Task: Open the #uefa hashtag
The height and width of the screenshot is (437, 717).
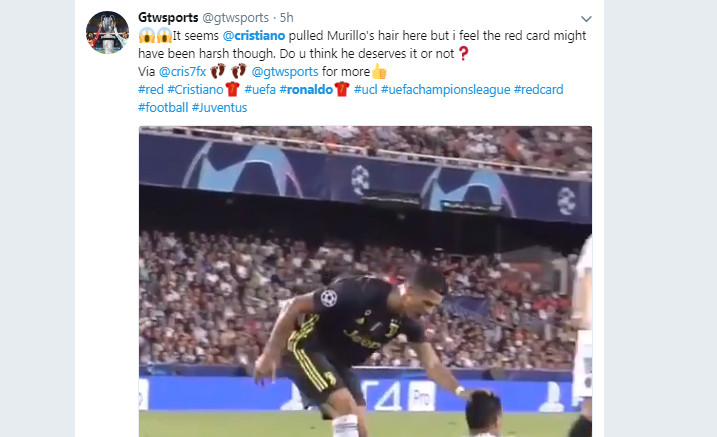Action: coord(260,90)
